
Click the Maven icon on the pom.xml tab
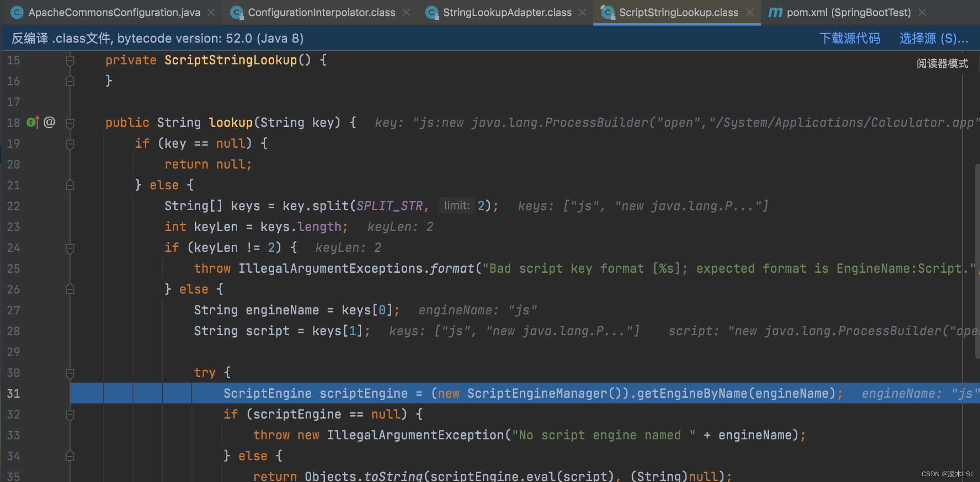click(x=776, y=12)
